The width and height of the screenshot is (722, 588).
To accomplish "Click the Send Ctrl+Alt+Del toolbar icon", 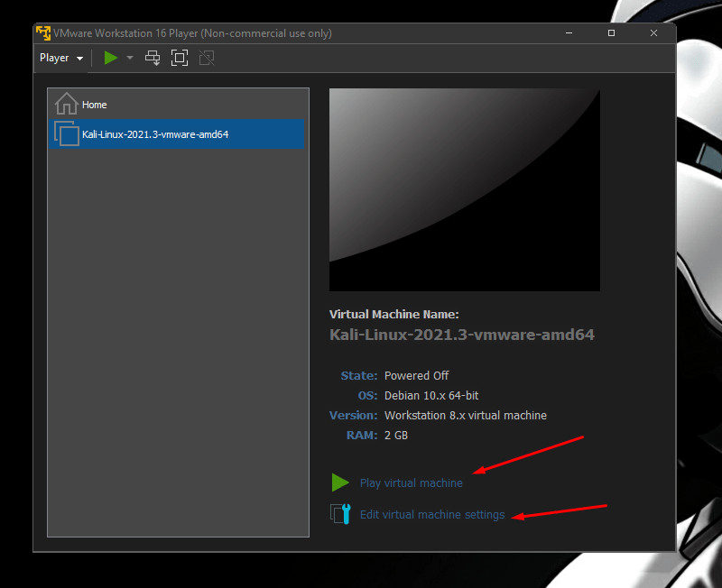I will click(x=153, y=58).
